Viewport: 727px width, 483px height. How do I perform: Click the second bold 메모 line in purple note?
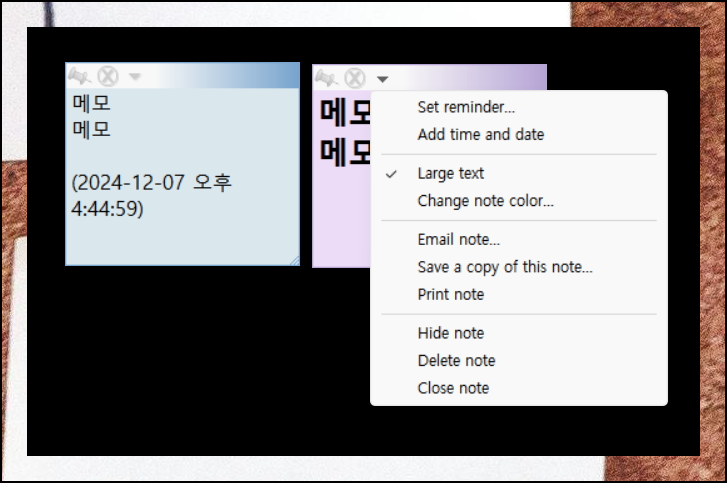[345, 153]
